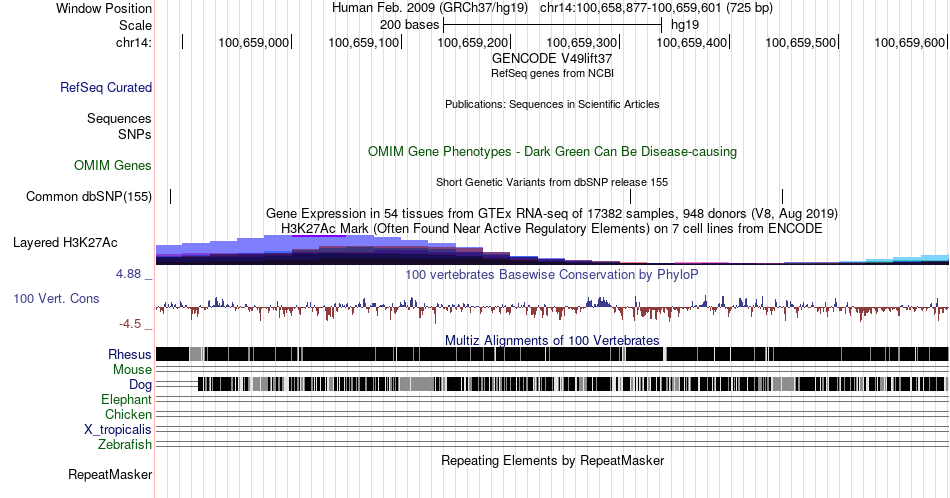
Task: Click the Dog alignment label
Action: 140,385
